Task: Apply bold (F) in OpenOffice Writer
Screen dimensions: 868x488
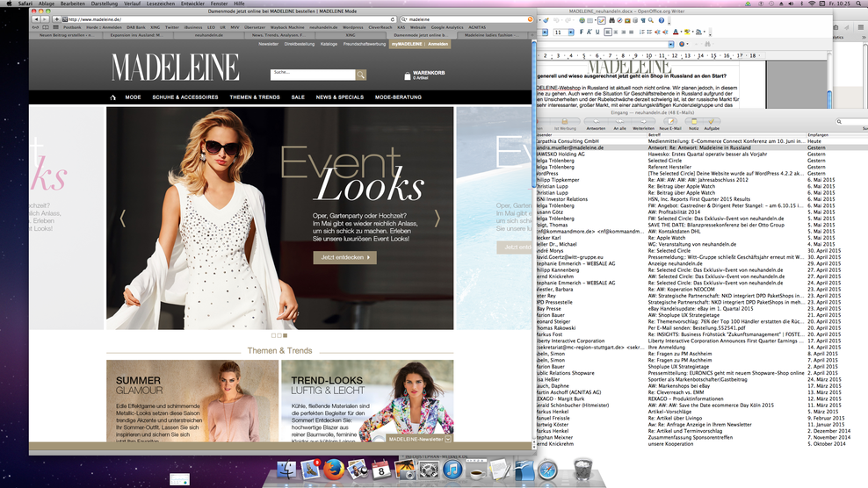Action: (582, 32)
